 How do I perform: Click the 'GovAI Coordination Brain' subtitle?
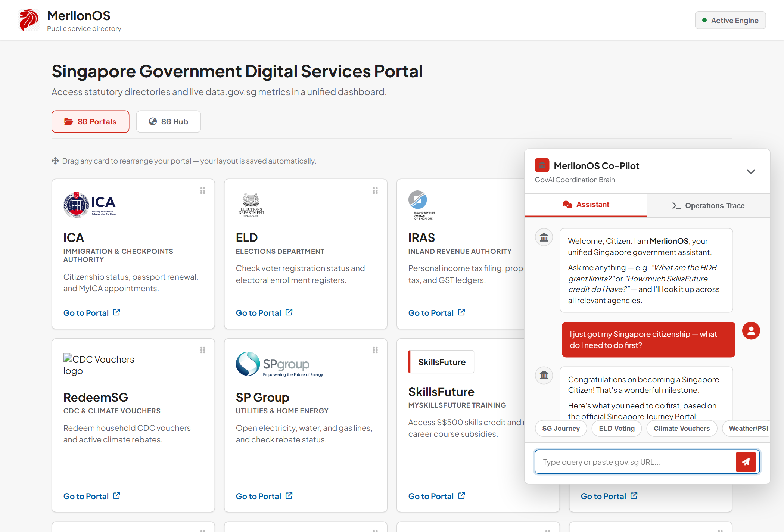pyautogui.click(x=575, y=180)
